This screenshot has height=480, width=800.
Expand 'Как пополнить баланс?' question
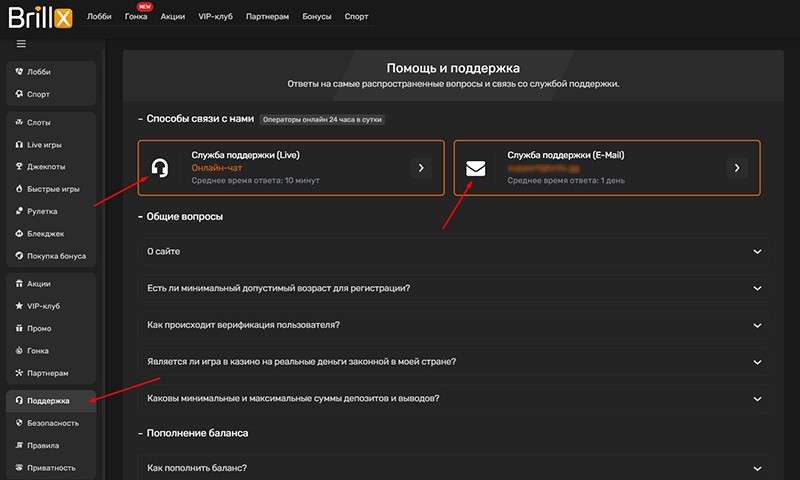pyautogui.click(x=453, y=468)
